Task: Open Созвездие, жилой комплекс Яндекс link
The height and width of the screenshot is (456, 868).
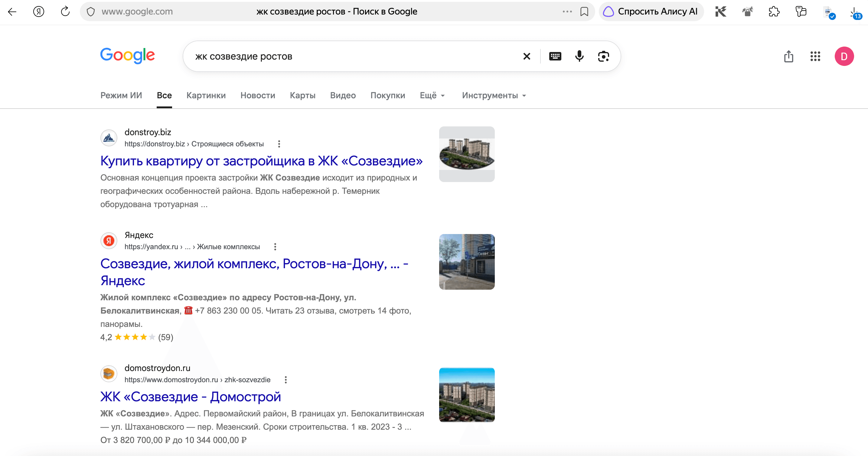Action: pyautogui.click(x=254, y=272)
